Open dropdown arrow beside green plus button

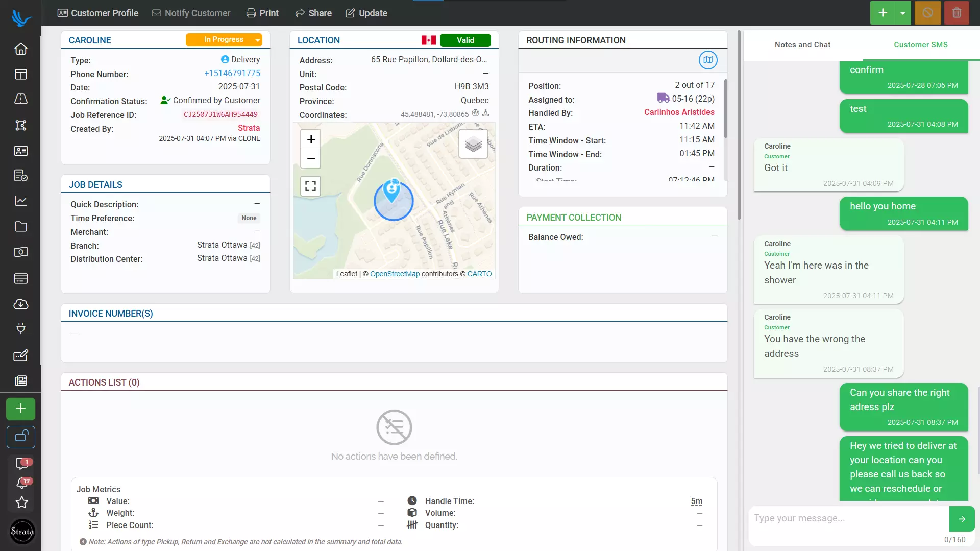pos(903,13)
